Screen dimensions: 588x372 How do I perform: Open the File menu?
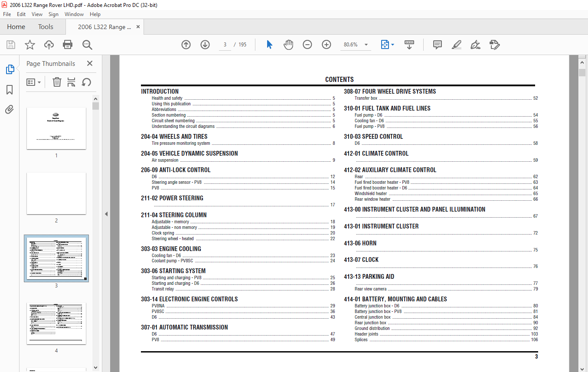[x=7, y=14]
